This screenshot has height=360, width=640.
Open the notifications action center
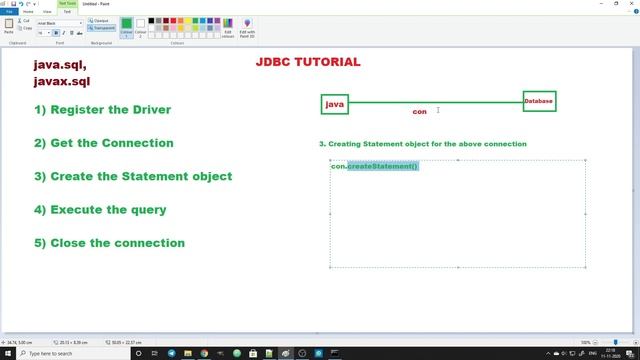tap(630, 353)
